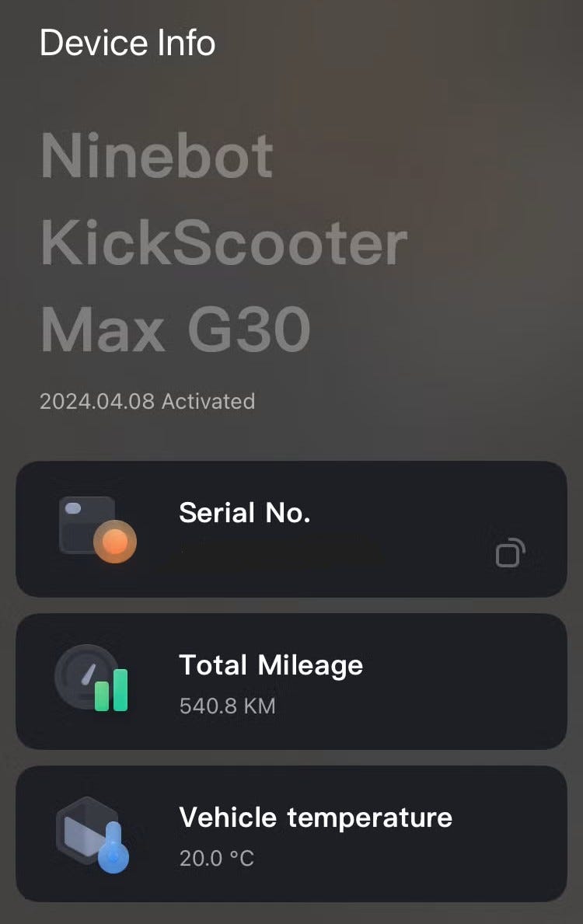Tap the G30 model number text
The image size is (583, 924).
tap(249, 330)
